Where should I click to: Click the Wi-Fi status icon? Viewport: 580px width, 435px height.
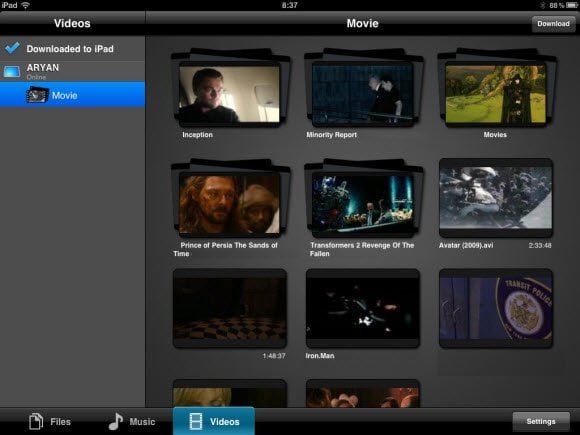(26, 5)
